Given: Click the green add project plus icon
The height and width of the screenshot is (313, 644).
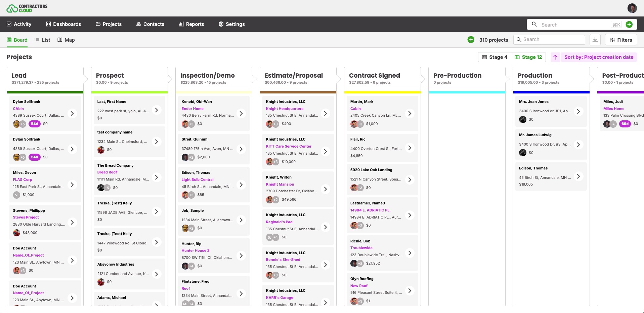Looking at the screenshot, I should [x=471, y=40].
